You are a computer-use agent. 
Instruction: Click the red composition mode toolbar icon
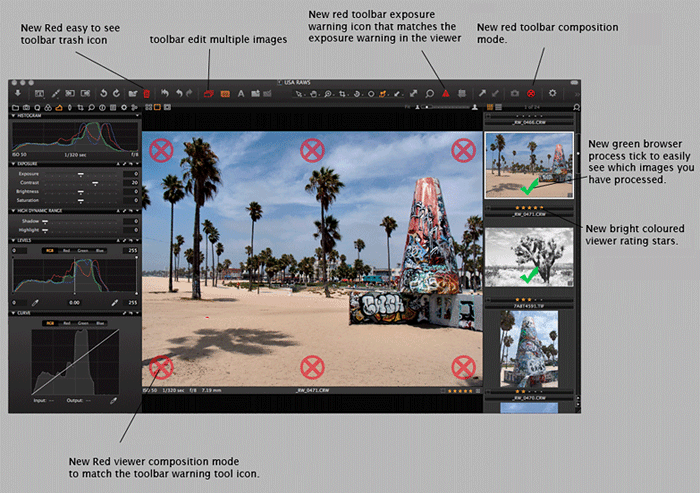531,93
